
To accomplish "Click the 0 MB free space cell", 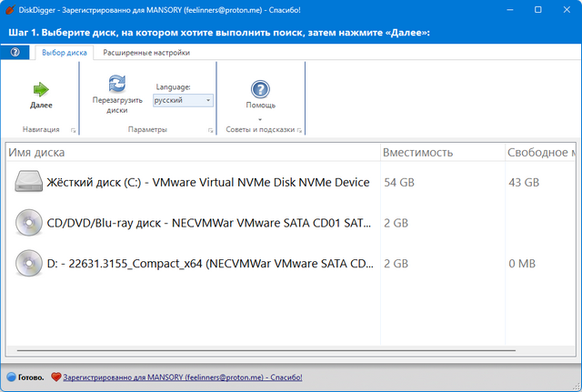I will [x=522, y=264].
